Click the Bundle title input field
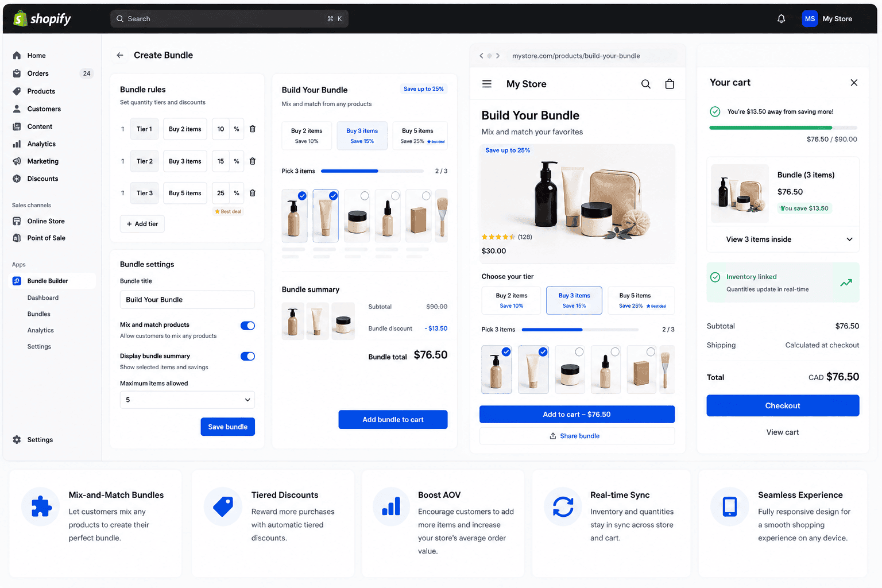This screenshot has height=588, width=882. tap(187, 300)
